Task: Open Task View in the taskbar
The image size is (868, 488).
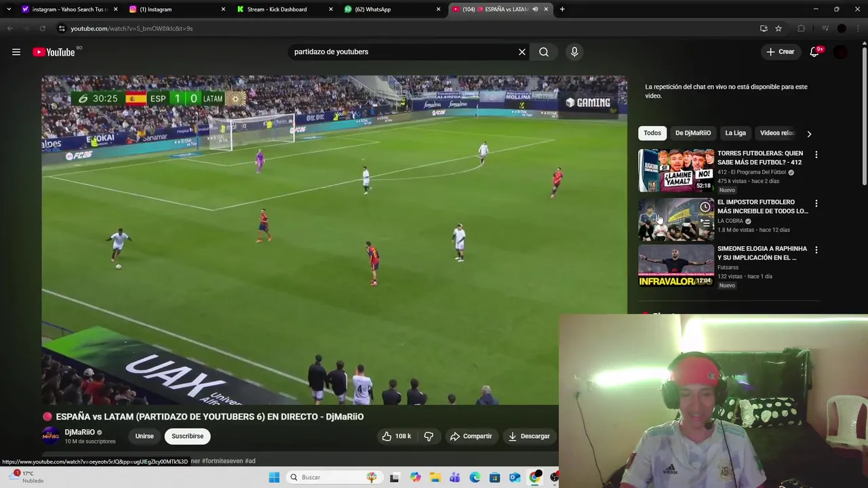Action: coord(395,477)
